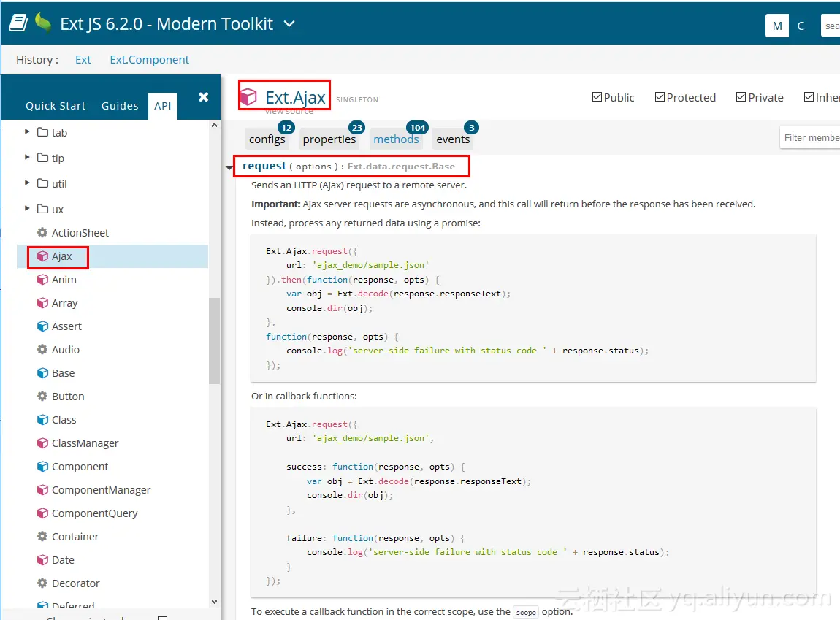Click the Sencha leaf logo
The width and height of the screenshot is (840, 620).
[x=43, y=23]
